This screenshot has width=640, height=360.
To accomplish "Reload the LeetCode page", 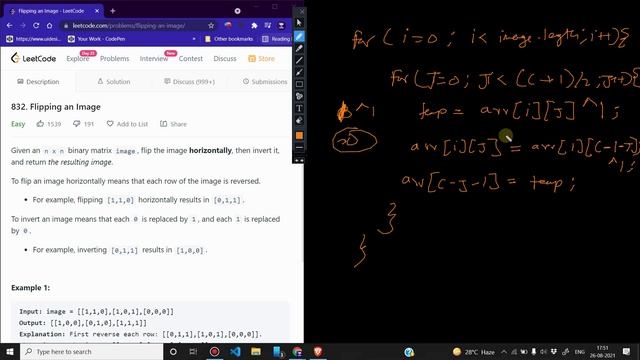I will [x=36, y=25].
